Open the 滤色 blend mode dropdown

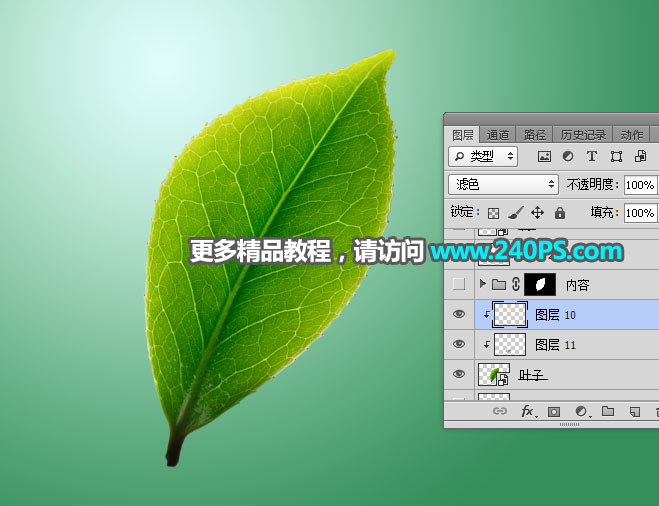(x=503, y=184)
